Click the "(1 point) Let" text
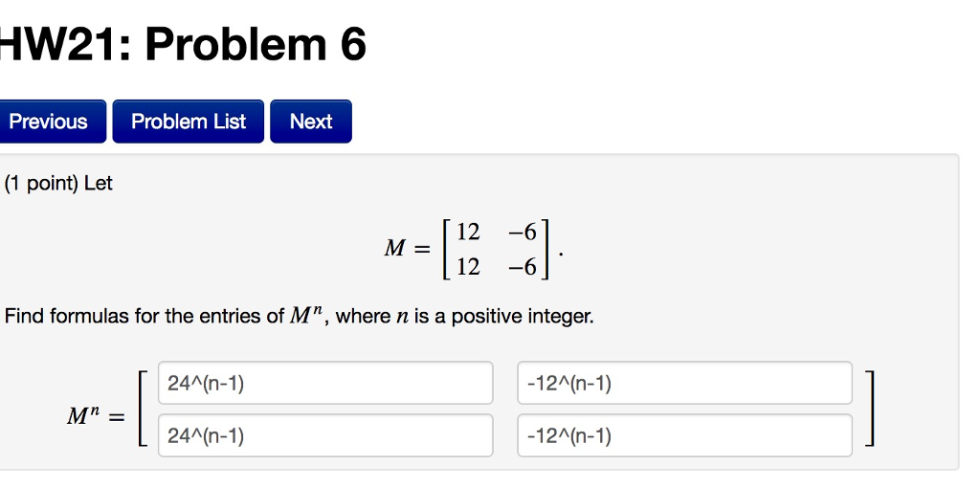The width and height of the screenshot is (980, 488). pyautogui.click(x=58, y=184)
